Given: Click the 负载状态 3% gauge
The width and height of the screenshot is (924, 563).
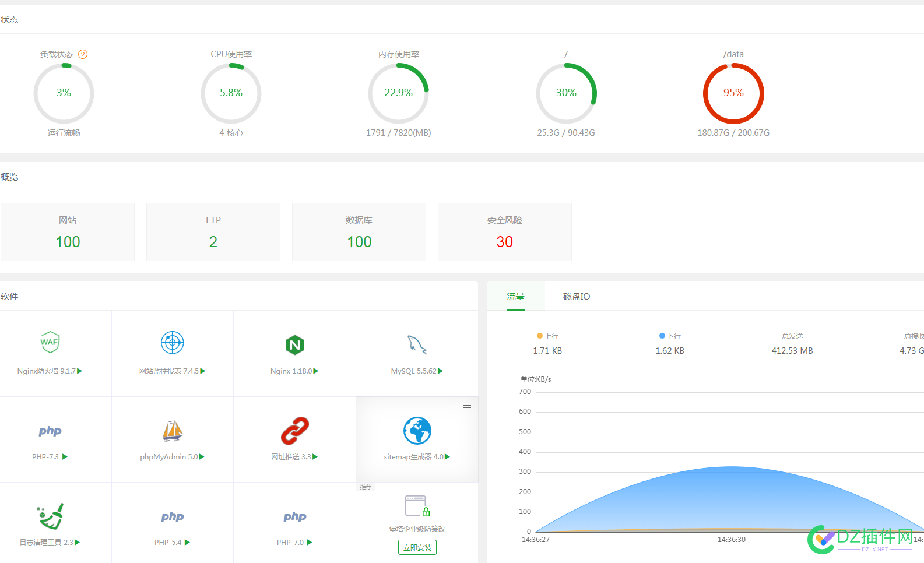Looking at the screenshot, I should click(64, 93).
